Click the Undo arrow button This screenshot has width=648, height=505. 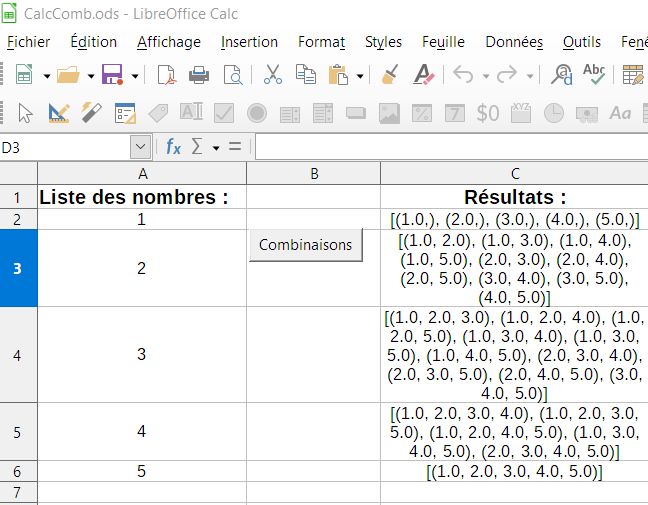(462, 75)
